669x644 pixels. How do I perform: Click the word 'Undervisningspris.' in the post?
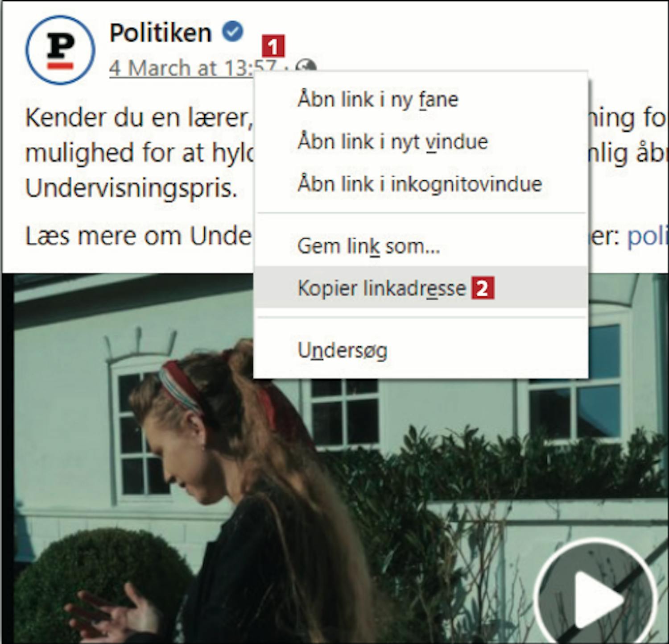131,188
